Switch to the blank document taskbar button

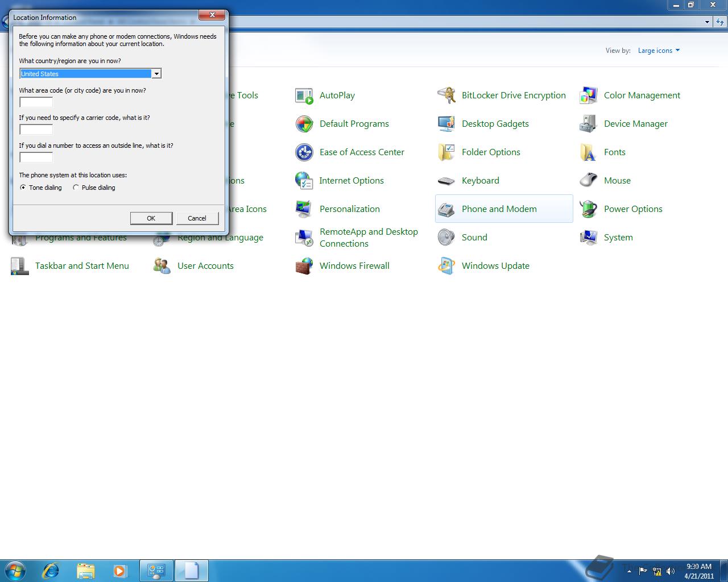[x=192, y=570]
